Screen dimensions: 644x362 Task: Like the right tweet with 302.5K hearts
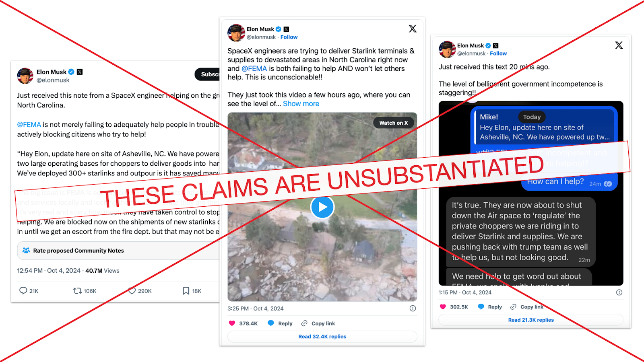pyautogui.click(x=443, y=306)
